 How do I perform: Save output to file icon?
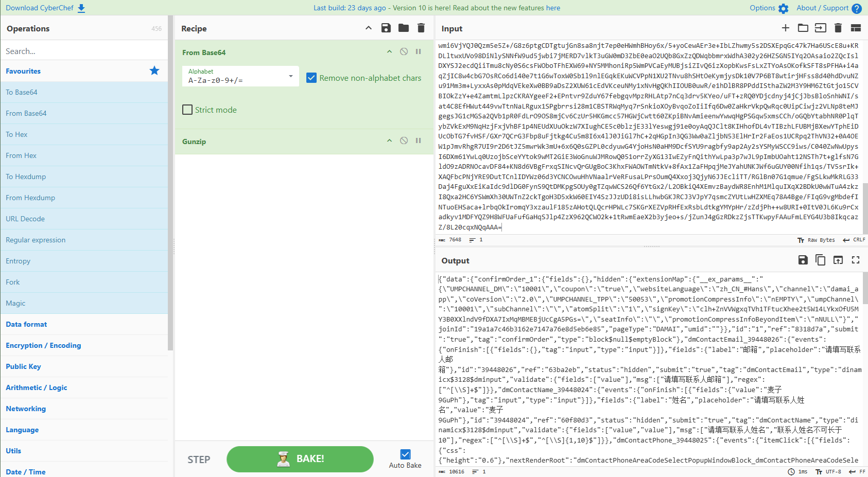803,260
